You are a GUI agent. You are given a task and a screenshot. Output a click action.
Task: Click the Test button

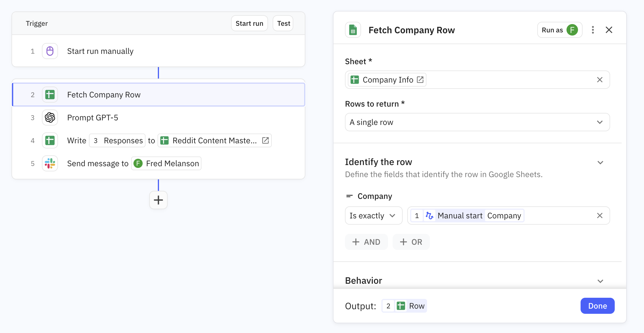(283, 23)
